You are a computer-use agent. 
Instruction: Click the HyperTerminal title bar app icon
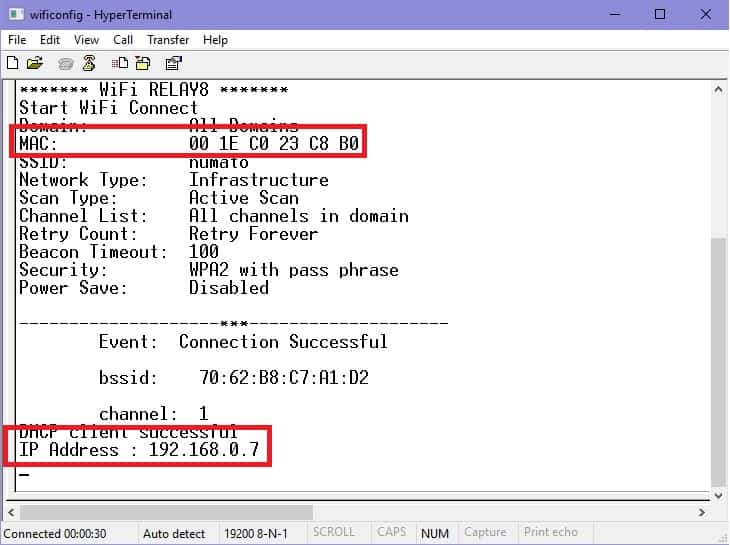17,14
